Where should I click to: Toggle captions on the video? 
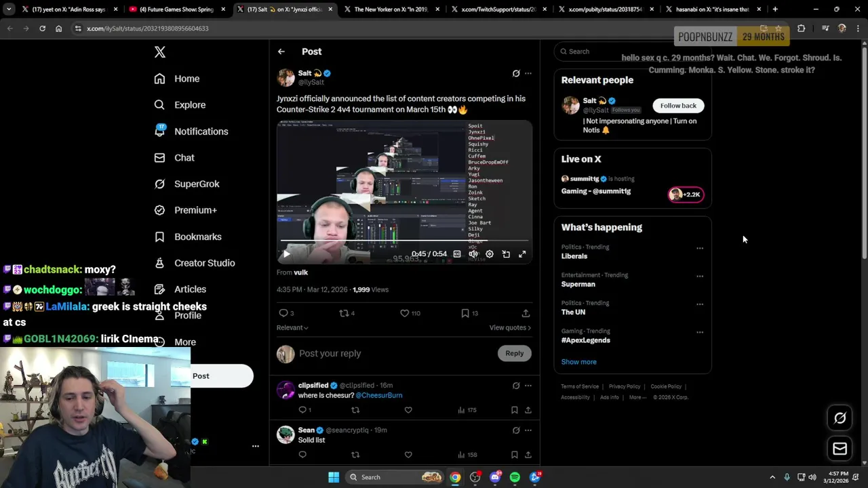457,254
